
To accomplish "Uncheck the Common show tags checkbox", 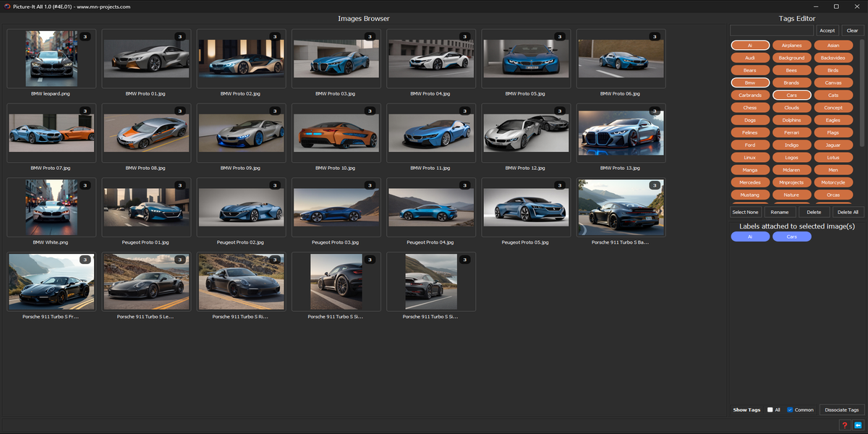I will point(790,410).
